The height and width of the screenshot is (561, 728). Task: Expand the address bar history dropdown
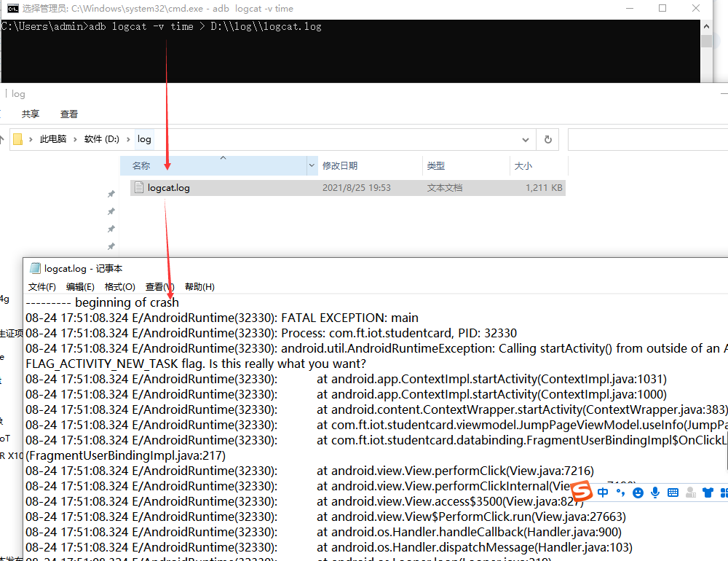[x=526, y=139]
